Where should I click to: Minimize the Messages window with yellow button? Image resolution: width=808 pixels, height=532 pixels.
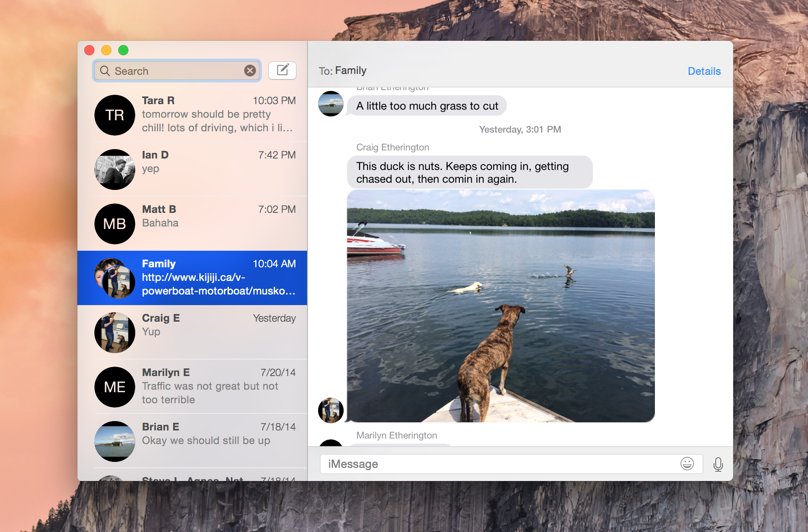(x=106, y=50)
